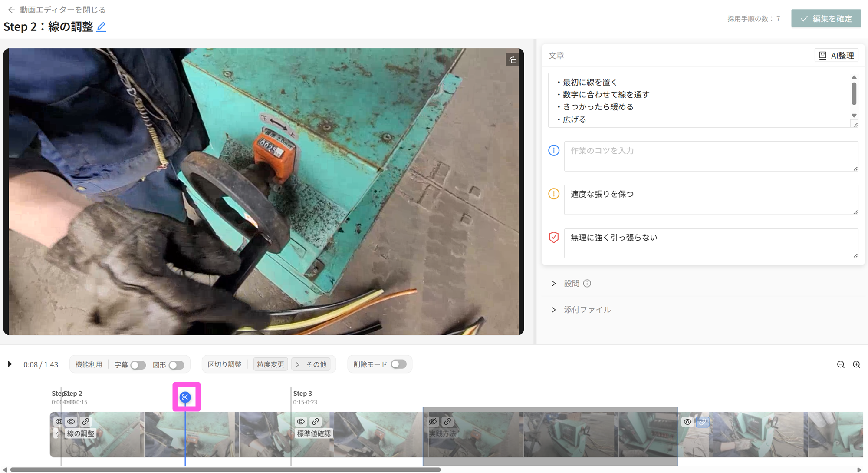Click the scissors cut icon on the timeline

[x=185, y=397]
